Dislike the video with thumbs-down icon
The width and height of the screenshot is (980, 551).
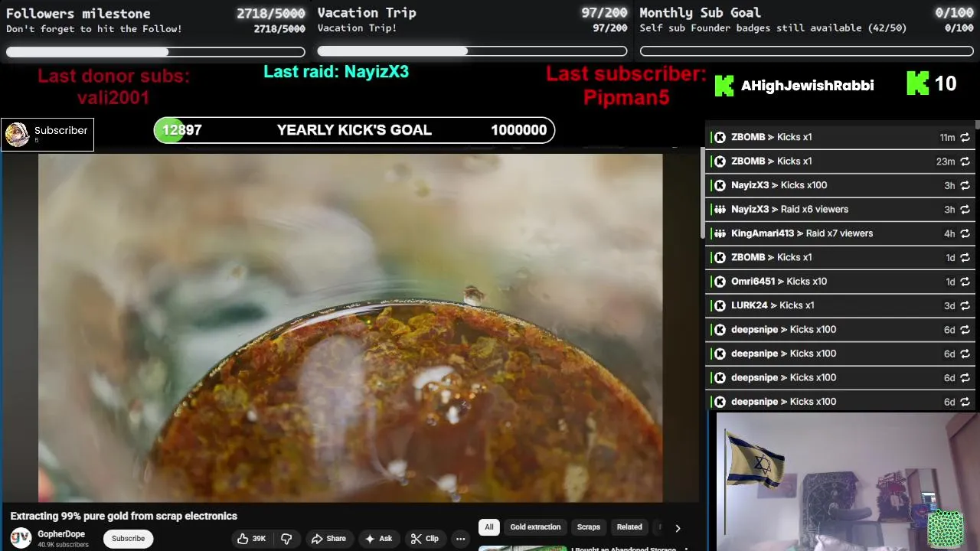coord(286,539)
